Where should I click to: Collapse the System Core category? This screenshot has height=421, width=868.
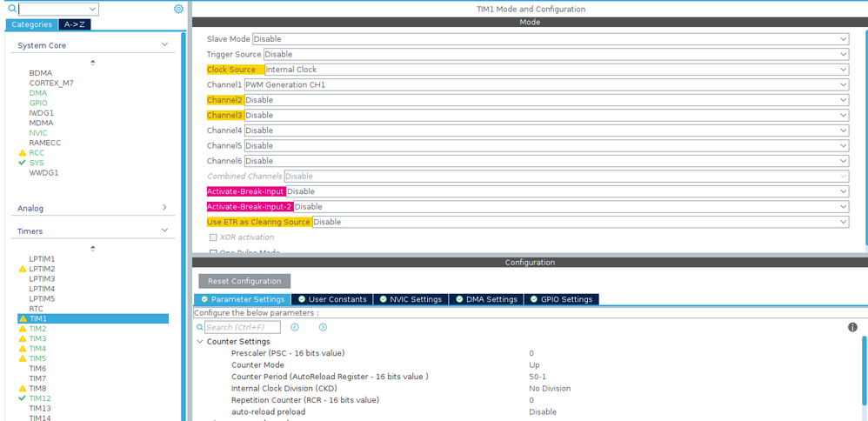(164, 45)
